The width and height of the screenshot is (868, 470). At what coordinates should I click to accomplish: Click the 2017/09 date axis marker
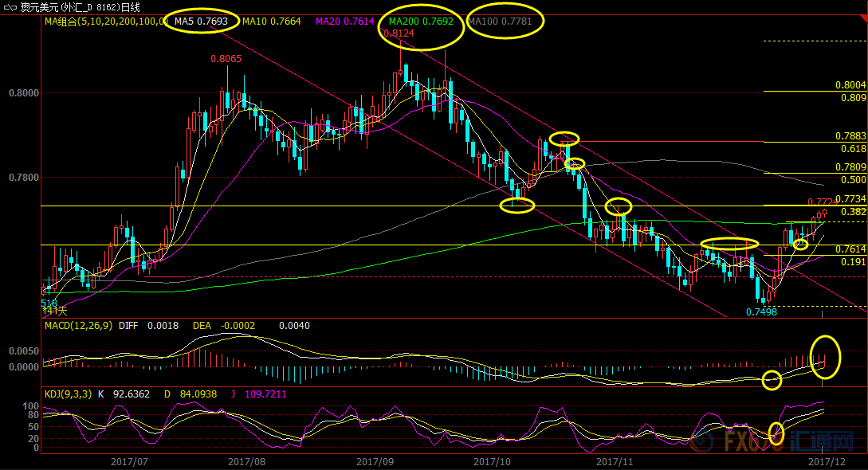click(375, 461)
